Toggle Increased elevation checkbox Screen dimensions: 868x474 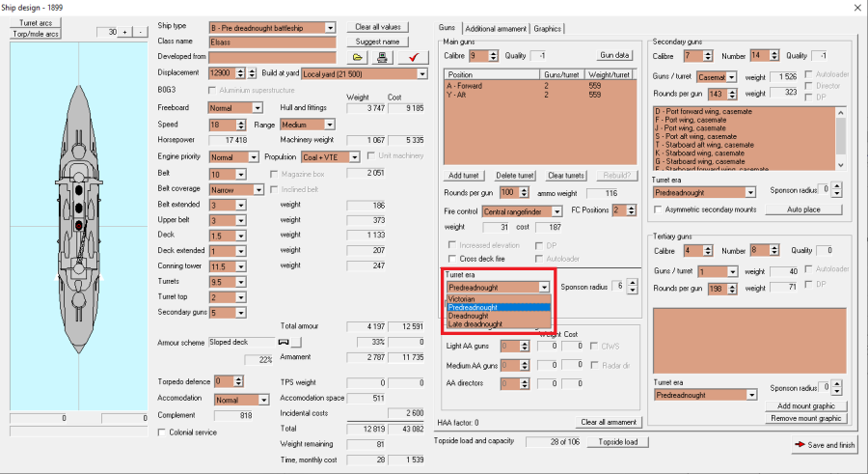point(452,245)
